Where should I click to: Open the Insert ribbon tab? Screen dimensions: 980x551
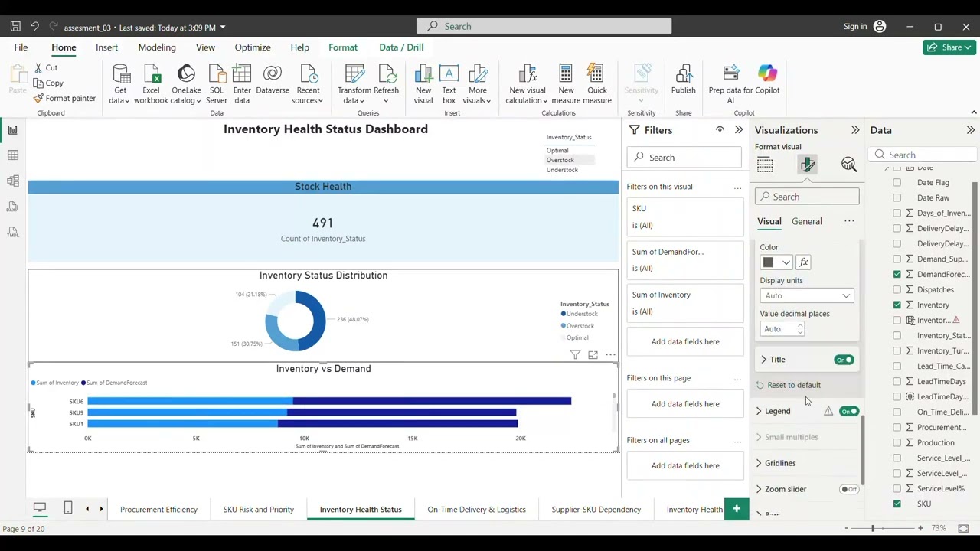107,47
